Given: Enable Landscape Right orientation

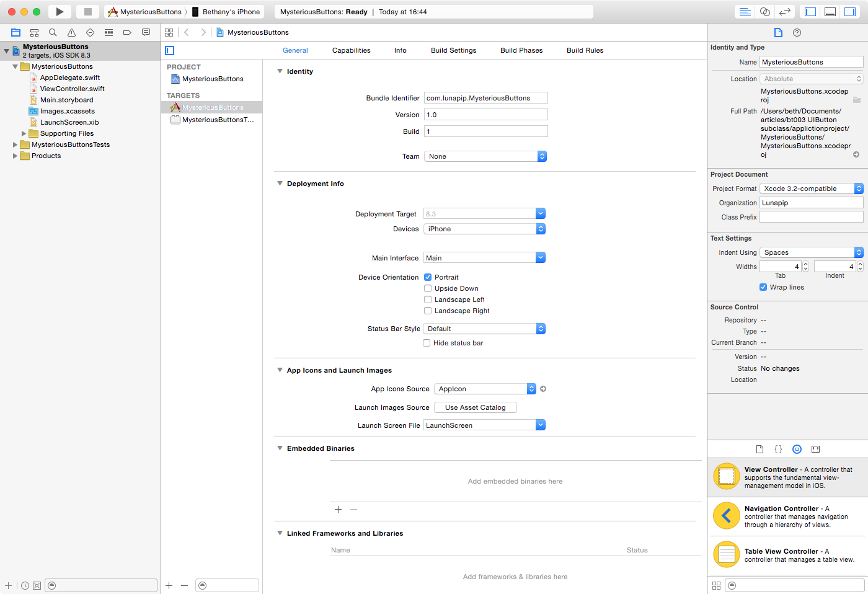Looking at the screenshot, I should [428, 311].
